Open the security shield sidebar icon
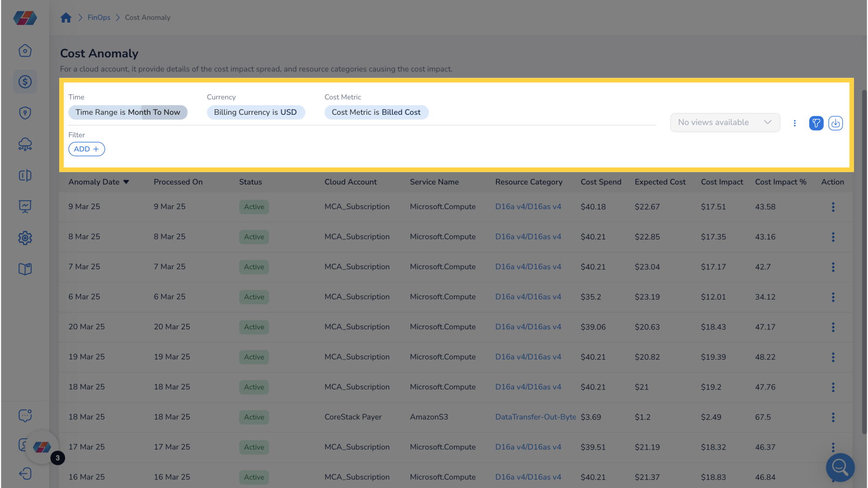The height and width of the screenshot is (488, 868). pos(25,113)
